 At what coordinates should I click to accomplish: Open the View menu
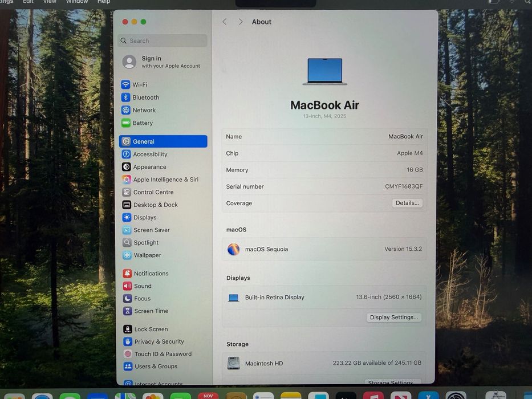[50, 2]
